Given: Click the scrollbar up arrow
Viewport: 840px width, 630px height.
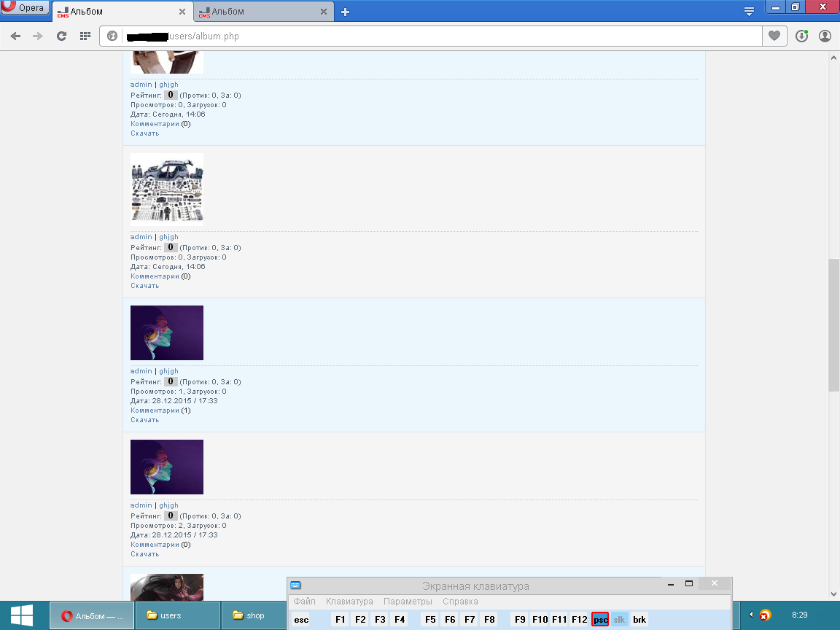Looking at the screenshot, I should click(833, 58).
